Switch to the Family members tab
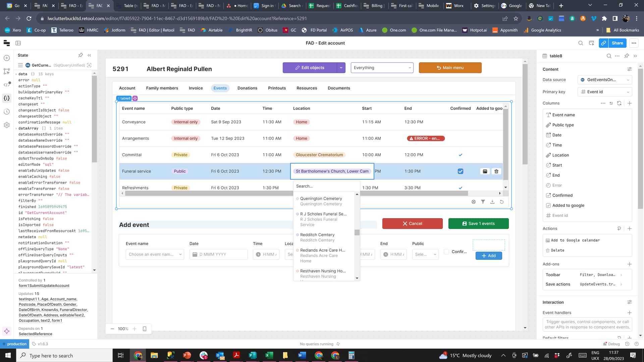Viewport: 644px width, 362px height. point(162,88)
